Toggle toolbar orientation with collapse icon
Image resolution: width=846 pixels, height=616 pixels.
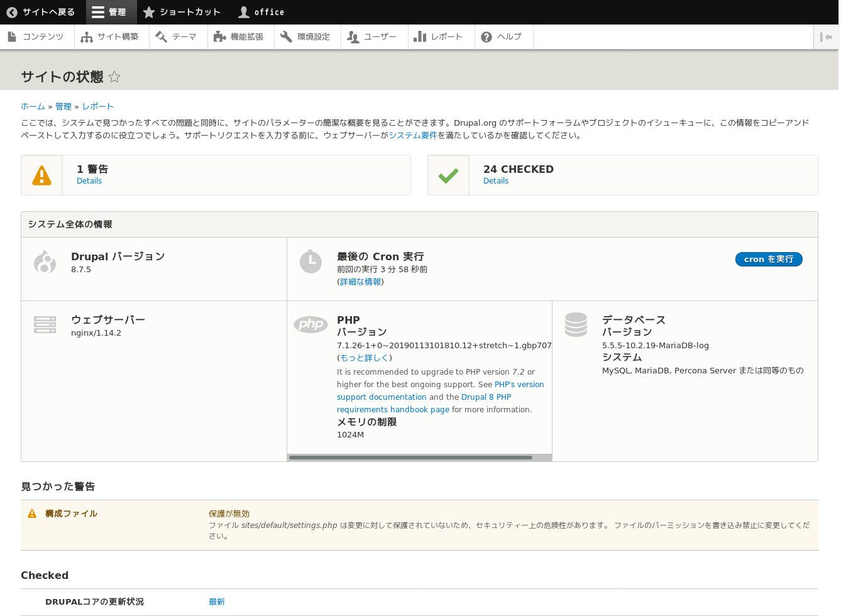(826, 37)
